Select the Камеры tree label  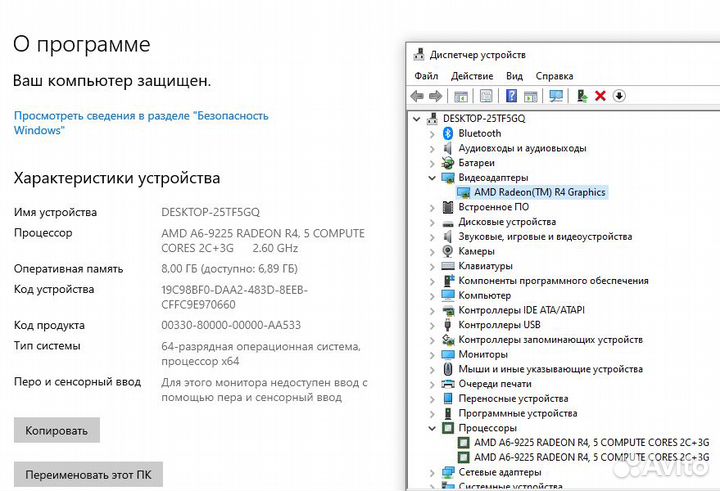(x=476, y=251)
